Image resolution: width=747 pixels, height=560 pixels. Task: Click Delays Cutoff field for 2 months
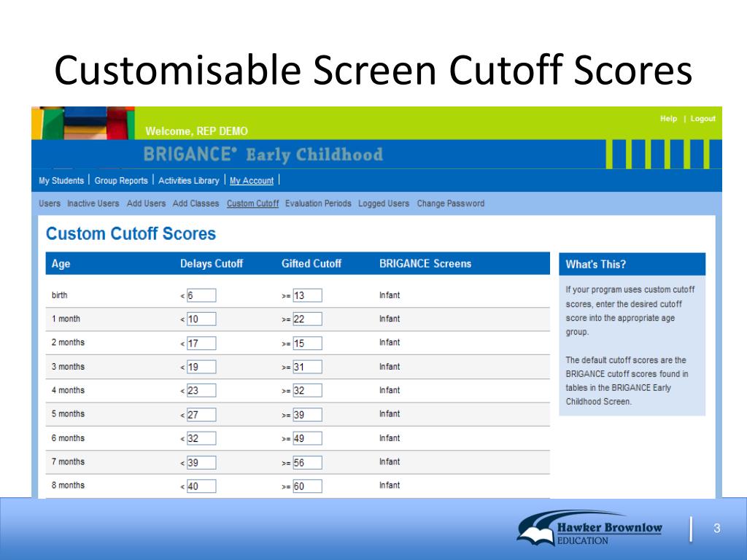[201, 343]
